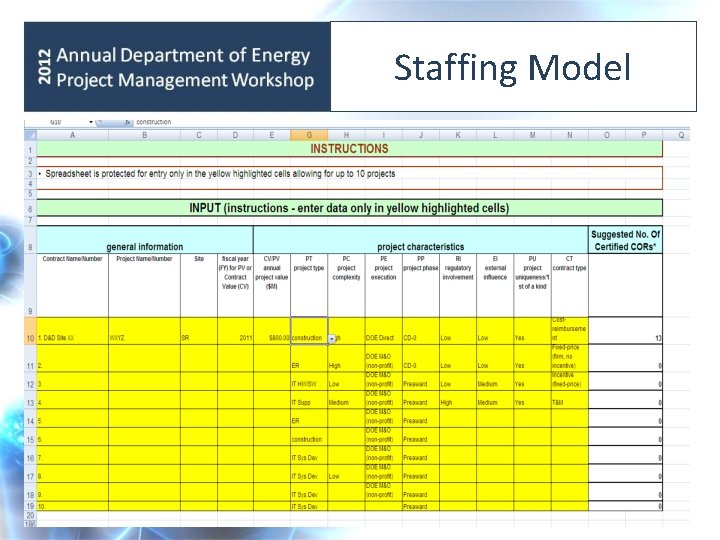Screen dimensions: 720x540
Task: Select column K header
Action: pyautogui.click(x=458, y=135)
